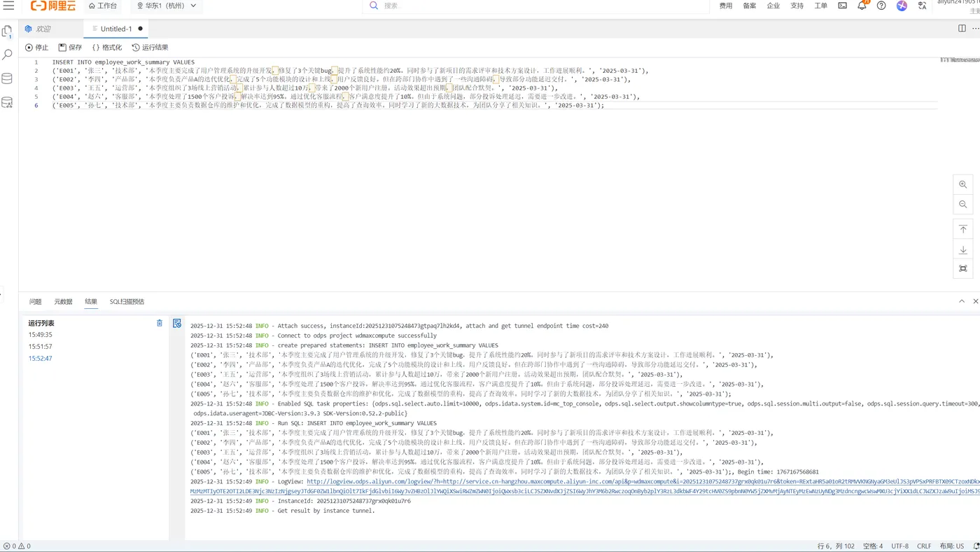Jump to top with the up-arrow icon
Image resolution: width=980 pixels, height=552 pixels.
(963, 229)
